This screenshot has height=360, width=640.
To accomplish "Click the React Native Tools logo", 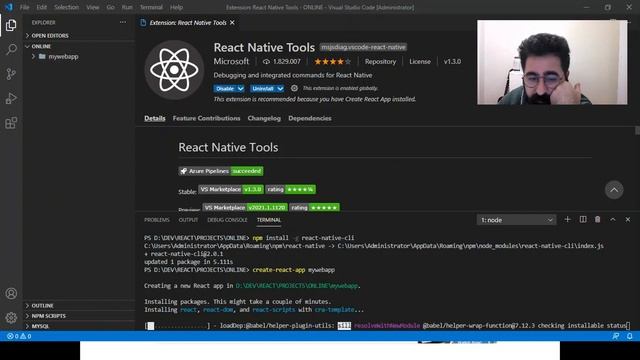I will click(x=174, y=70).
